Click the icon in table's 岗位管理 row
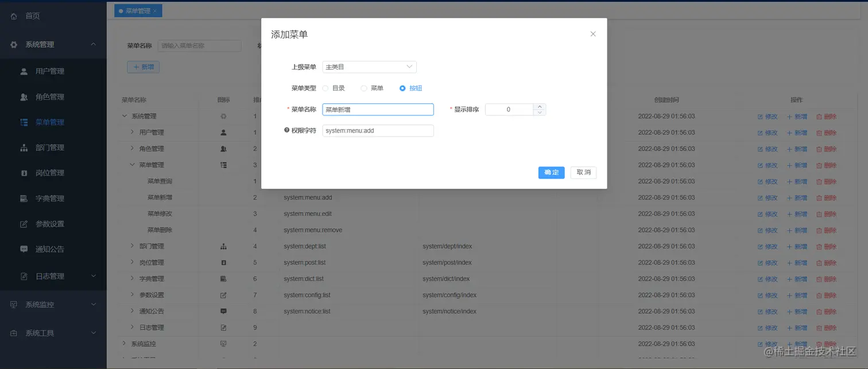Viewport: 868px width, 369px height. pos(224,263)
